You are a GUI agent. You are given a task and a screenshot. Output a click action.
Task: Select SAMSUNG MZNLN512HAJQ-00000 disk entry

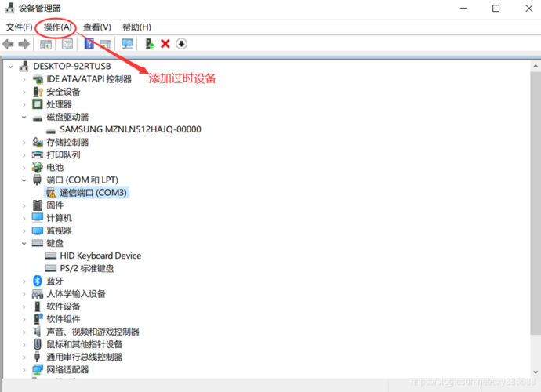[130, 129]
